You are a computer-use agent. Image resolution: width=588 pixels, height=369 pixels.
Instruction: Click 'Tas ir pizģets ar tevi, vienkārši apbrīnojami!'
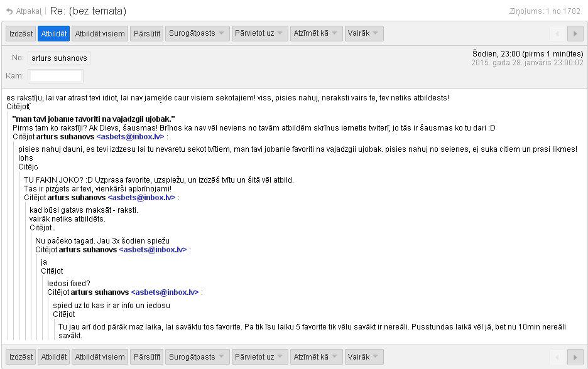97,189
